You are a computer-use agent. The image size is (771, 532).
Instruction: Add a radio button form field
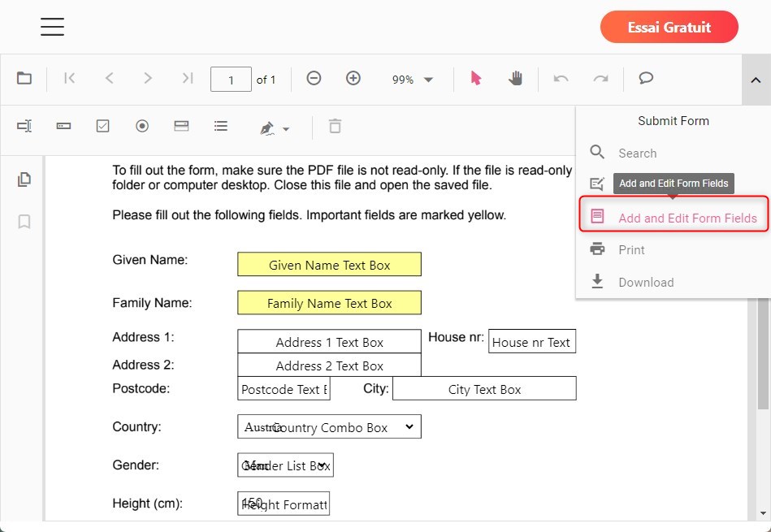pos(142,126)
